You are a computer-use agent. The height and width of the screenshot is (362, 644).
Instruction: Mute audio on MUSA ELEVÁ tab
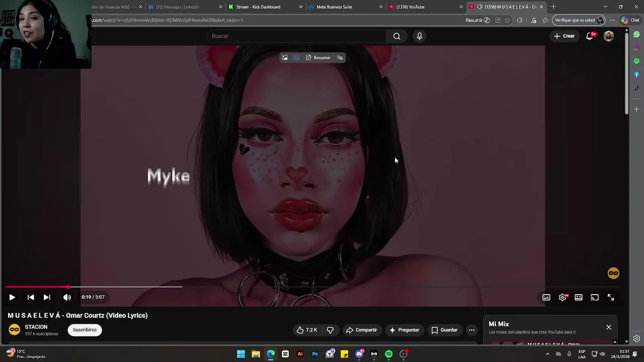point(479,7)
